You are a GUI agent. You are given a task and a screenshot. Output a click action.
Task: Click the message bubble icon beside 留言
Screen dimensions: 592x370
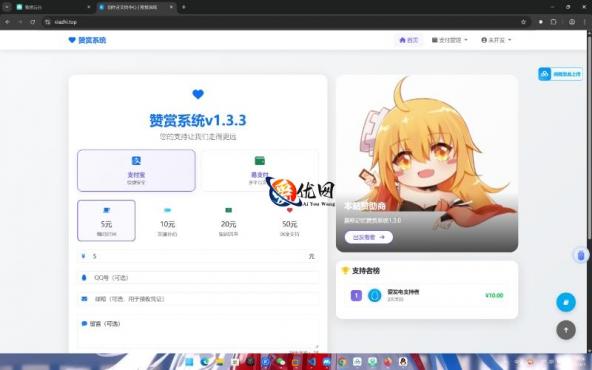tap(84, 324)
